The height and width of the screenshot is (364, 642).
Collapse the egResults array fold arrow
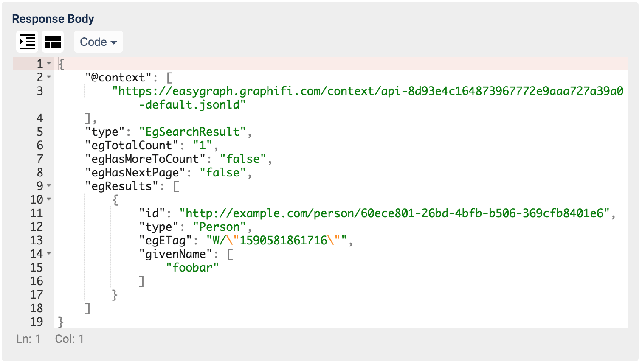click(x=49, y=186)
